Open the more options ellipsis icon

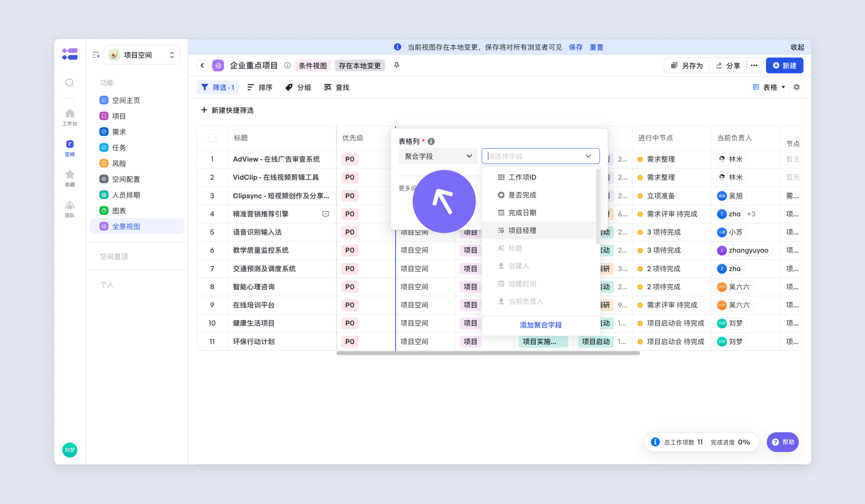point(754,65)
